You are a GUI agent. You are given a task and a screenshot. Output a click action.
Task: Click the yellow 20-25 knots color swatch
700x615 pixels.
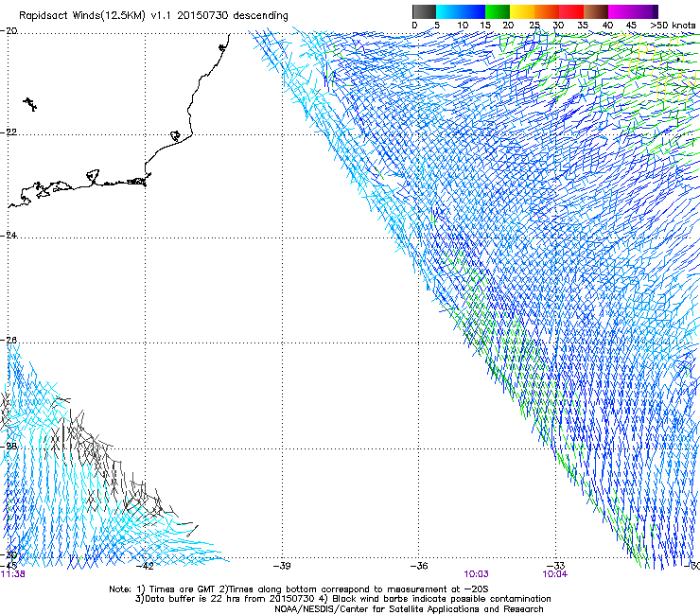[x=522, y=11]
